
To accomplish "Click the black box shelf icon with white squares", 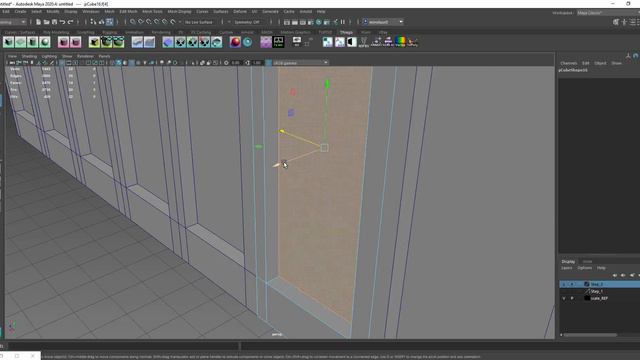I will click(278, 42).
